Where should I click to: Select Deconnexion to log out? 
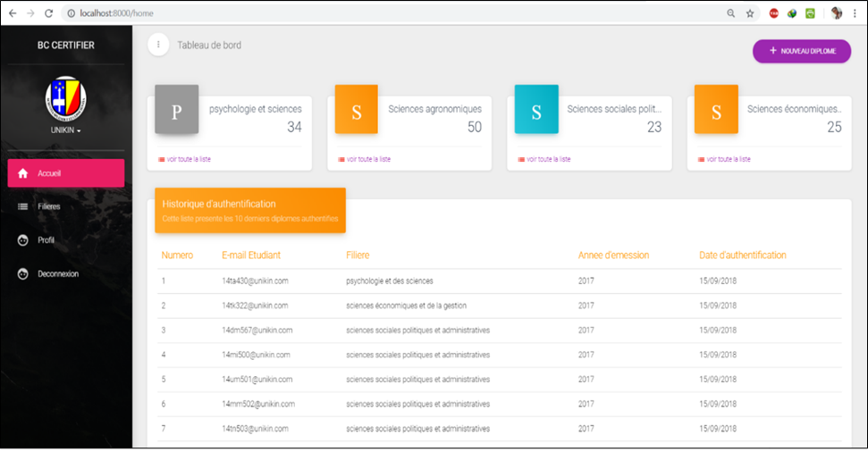coord(58,274)
